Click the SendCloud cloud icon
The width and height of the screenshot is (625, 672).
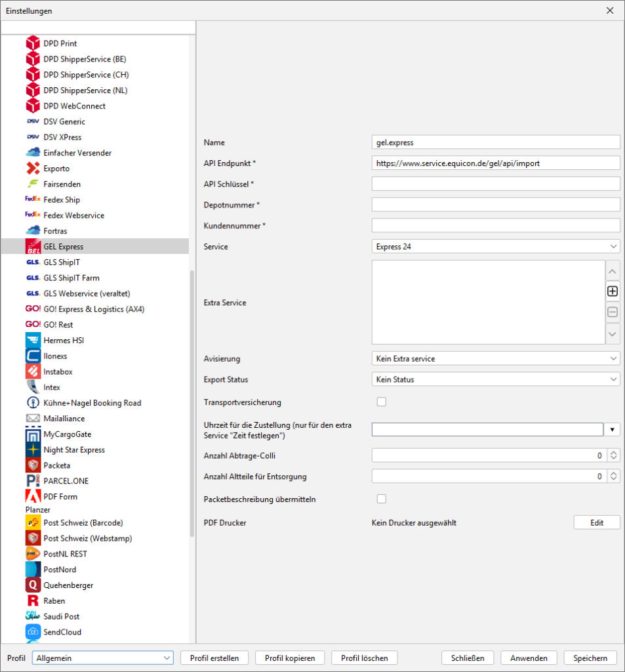pyautogui.click(x=33, y=632)
